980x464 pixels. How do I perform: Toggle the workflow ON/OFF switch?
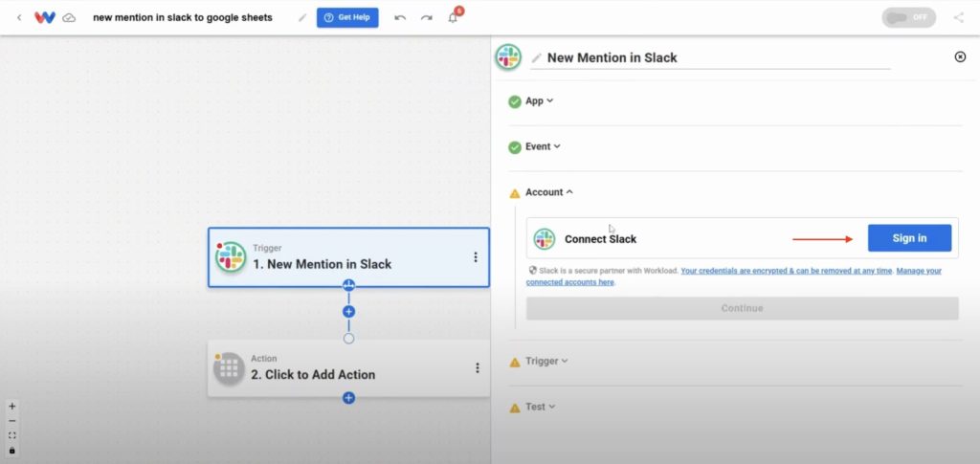909,17
